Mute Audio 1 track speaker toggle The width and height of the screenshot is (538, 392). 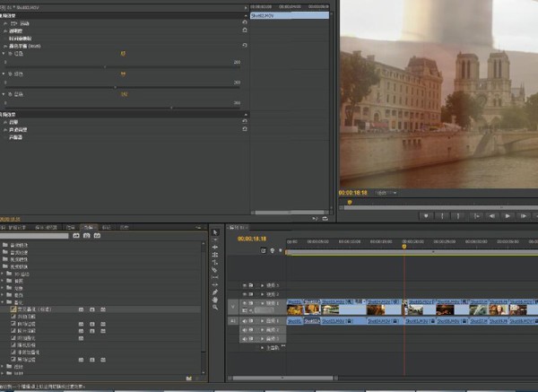(x=245, y=321)
